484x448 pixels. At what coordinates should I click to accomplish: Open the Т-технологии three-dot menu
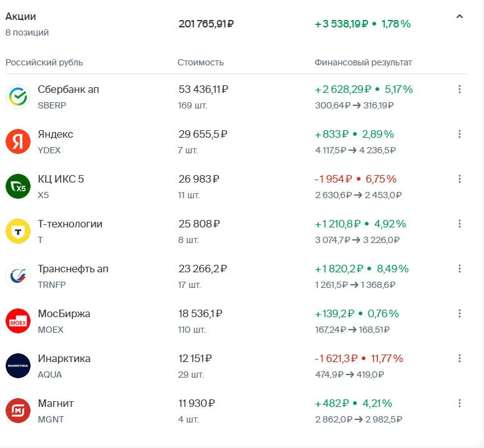459,224
